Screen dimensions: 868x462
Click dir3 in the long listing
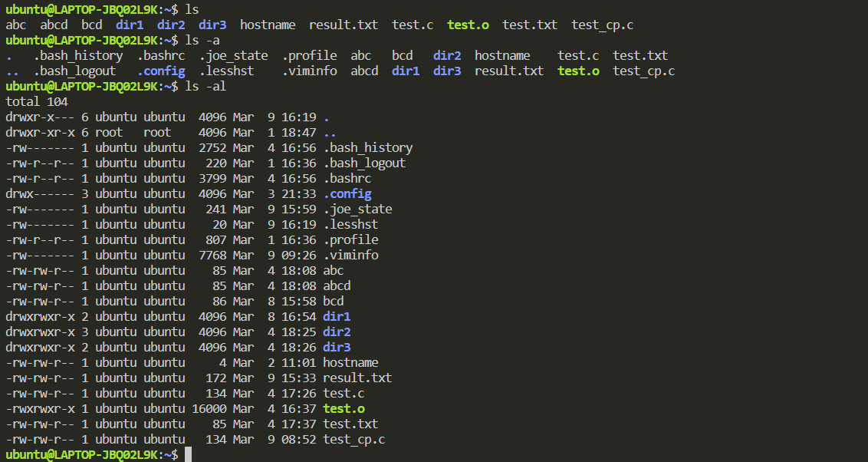(337, 348)
